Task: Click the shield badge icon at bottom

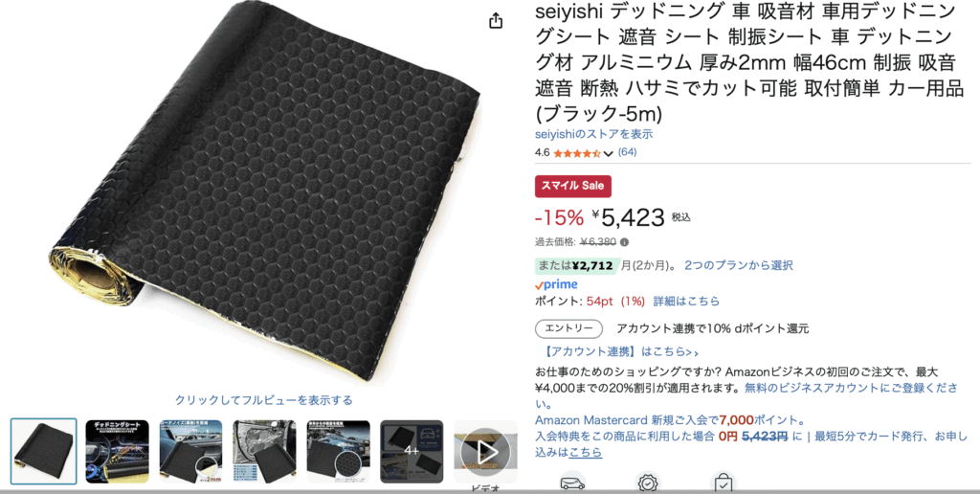Action: click(x=647, y=483)
